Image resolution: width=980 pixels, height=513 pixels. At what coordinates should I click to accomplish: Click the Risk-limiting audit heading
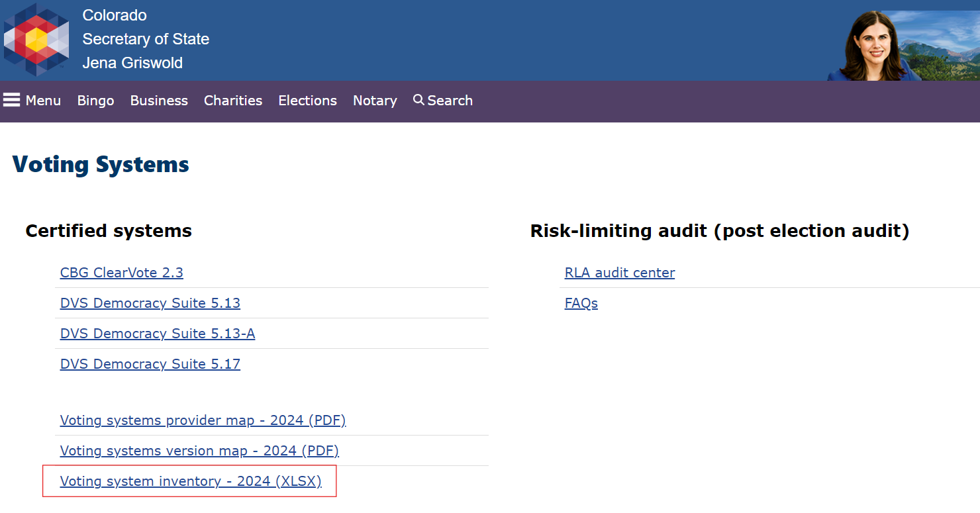720,230
